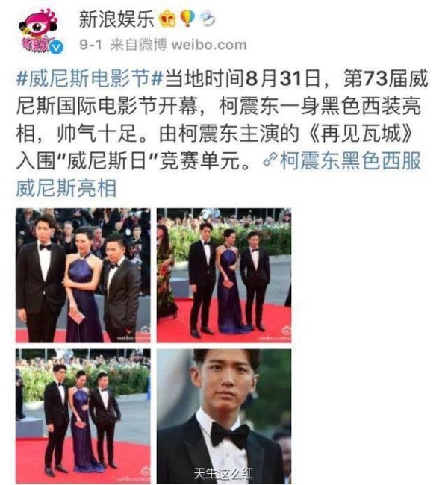
Task: Open the 新浪娱乐 profile avatar
Action: click(40, 31)
